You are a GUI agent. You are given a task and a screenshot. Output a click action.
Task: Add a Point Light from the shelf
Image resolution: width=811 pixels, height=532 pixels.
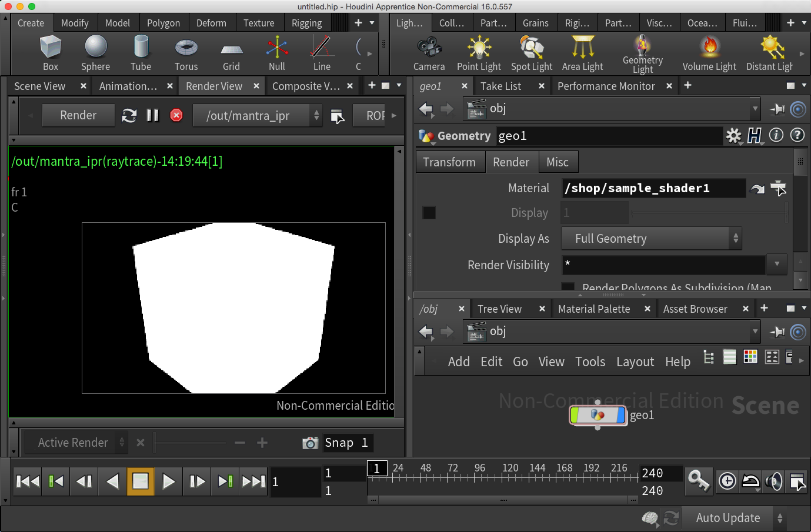(x=479, y=53)
